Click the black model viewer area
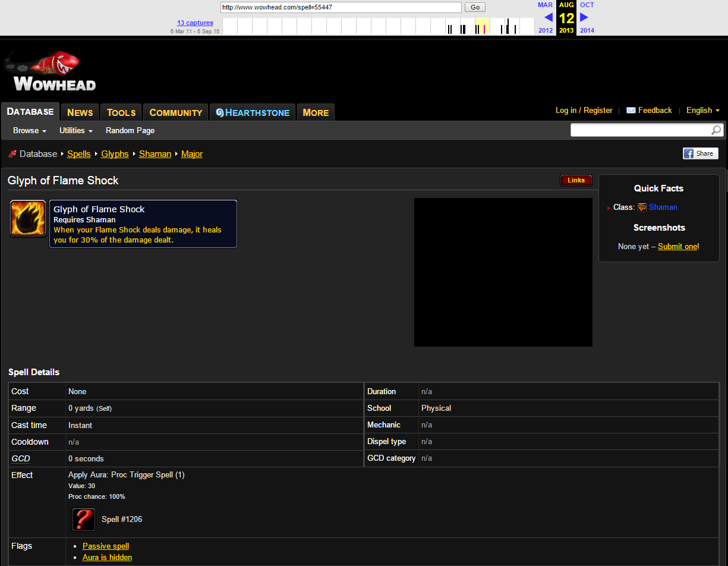Screen dimensions: 728x566 (x=503, y=272)
